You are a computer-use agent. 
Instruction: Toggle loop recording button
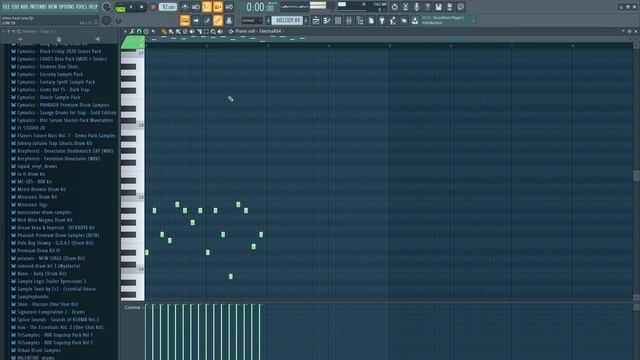tap(229, 7)
